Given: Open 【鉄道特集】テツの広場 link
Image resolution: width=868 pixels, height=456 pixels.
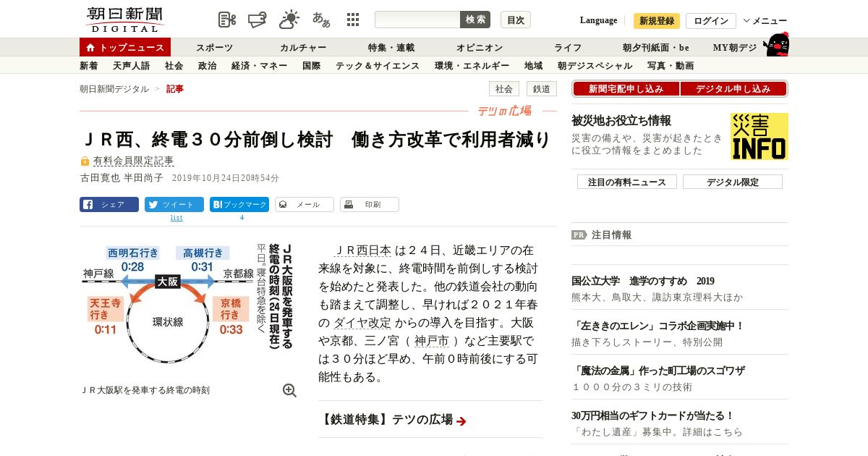Looking at the screenshot, I should (x=393, y=419).
